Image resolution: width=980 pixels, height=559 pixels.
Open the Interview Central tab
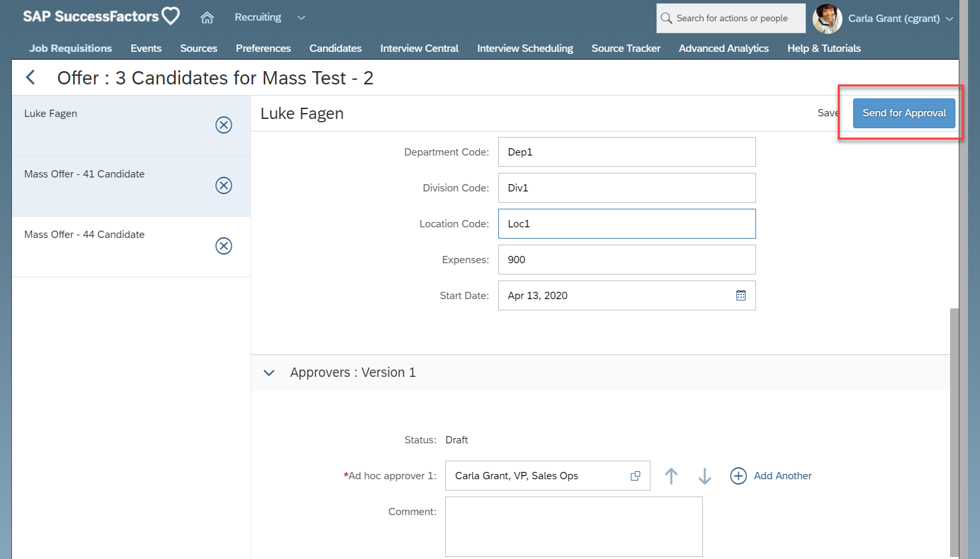419,48
